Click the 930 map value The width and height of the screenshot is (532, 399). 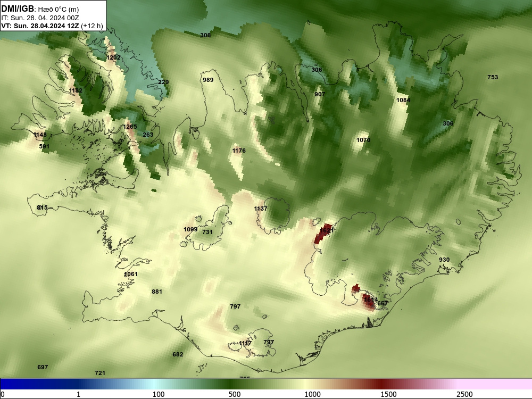click(x=444, y=260)
